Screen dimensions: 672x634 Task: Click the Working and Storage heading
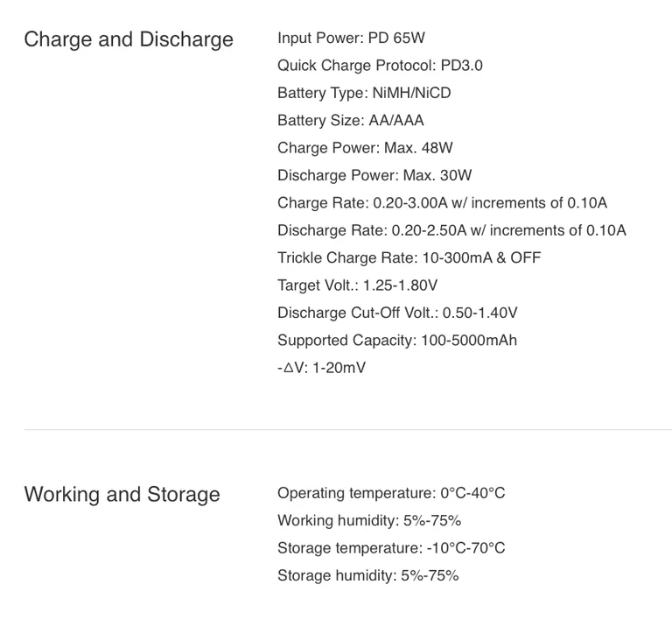122,495
